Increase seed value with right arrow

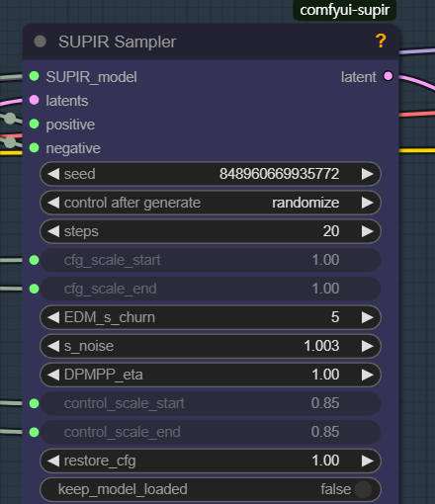point(367,174)
